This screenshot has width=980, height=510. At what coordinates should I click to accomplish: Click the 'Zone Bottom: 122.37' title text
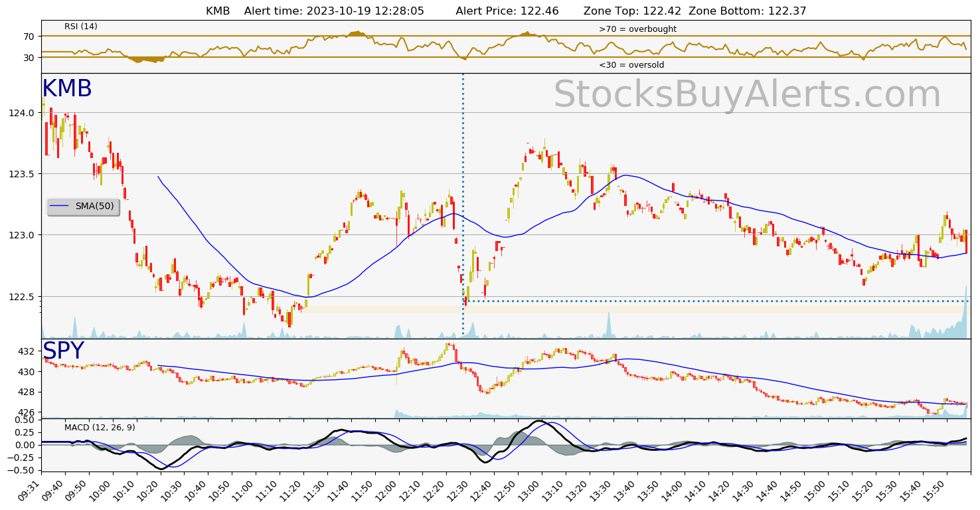point(748,11)
